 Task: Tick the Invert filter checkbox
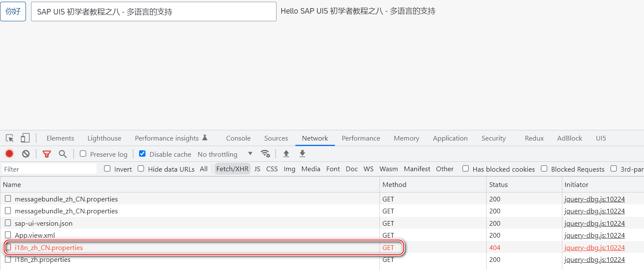pos(107,169)
